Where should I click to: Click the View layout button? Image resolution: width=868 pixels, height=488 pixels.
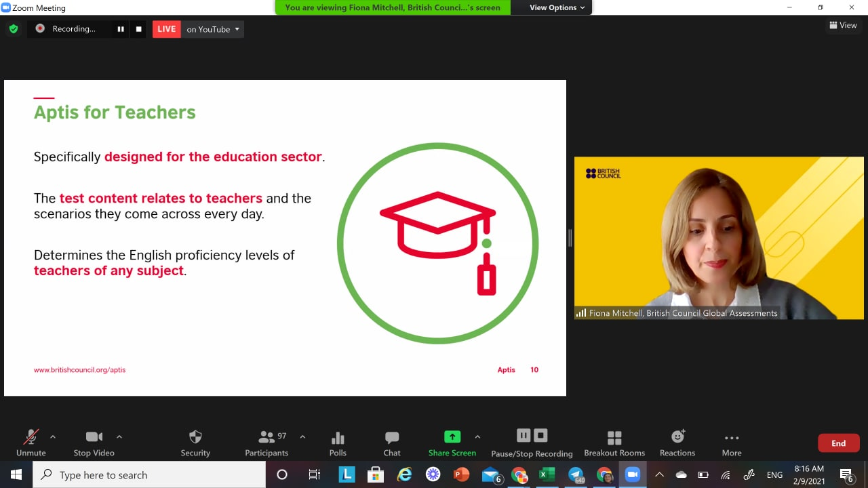click(x=843, y=25)
